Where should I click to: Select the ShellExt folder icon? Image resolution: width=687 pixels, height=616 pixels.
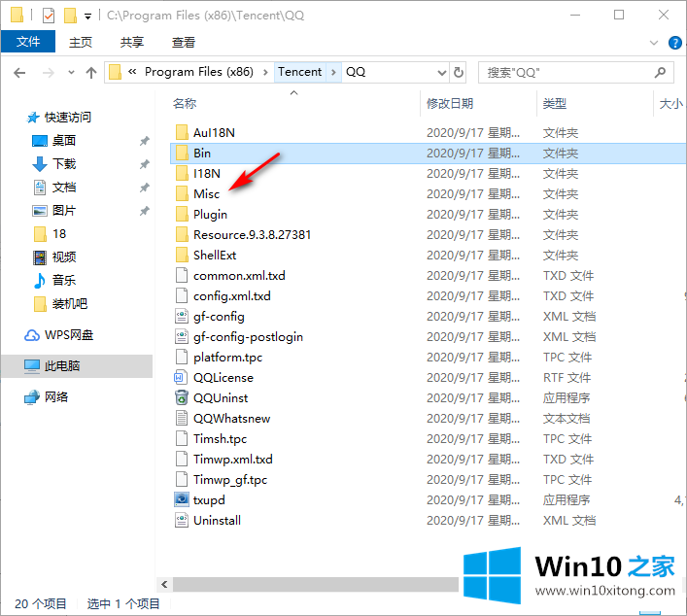coord(182,255)
